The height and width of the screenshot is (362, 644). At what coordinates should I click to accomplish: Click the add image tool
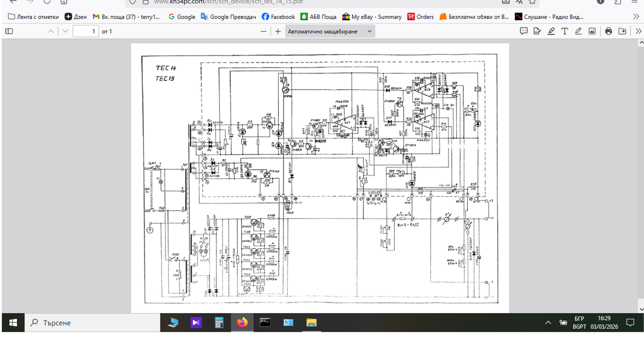(x=592, y=31)
